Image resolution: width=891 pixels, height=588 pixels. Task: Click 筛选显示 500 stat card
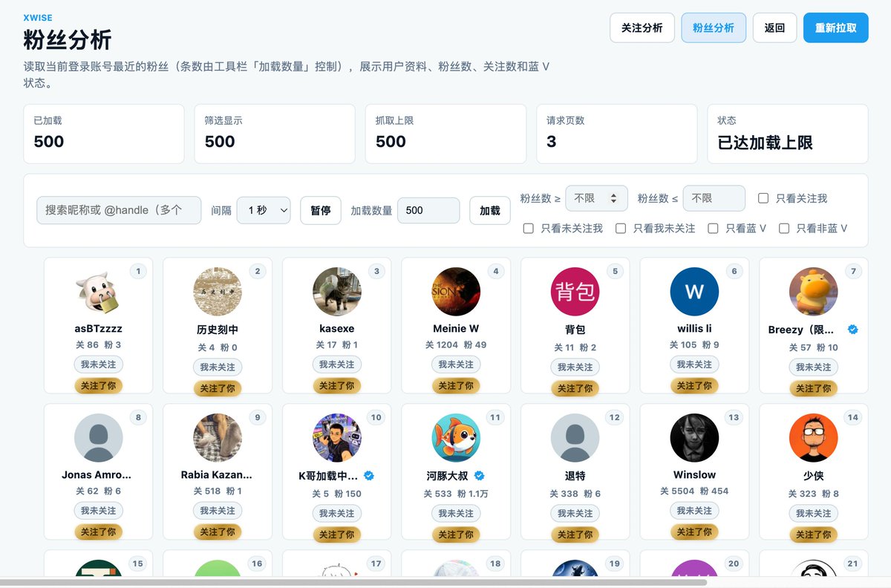coord(275,134)
